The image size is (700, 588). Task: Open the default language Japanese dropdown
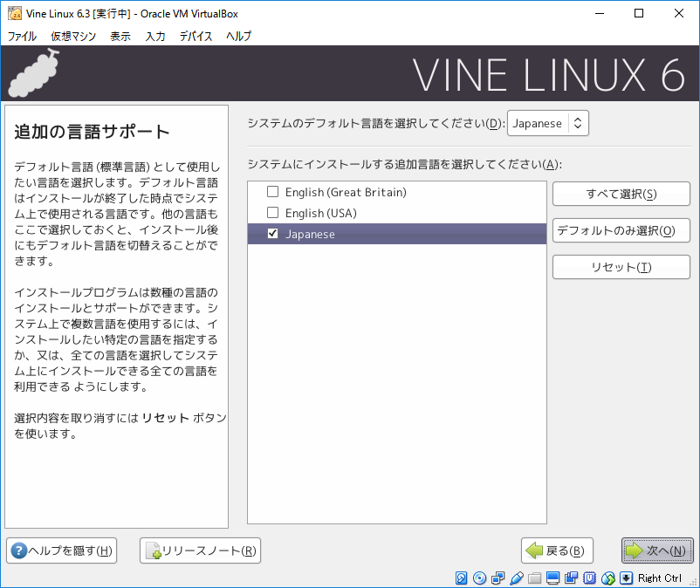pyautogui.click(x=548, y=123)
